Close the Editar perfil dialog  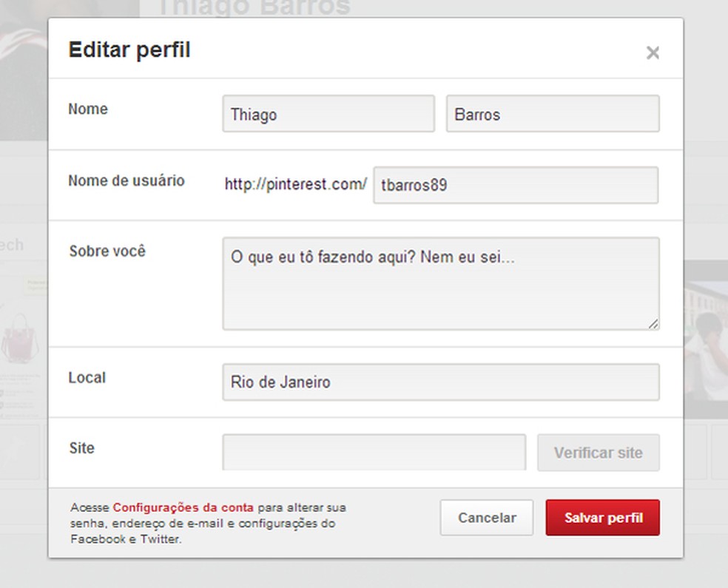653,52
